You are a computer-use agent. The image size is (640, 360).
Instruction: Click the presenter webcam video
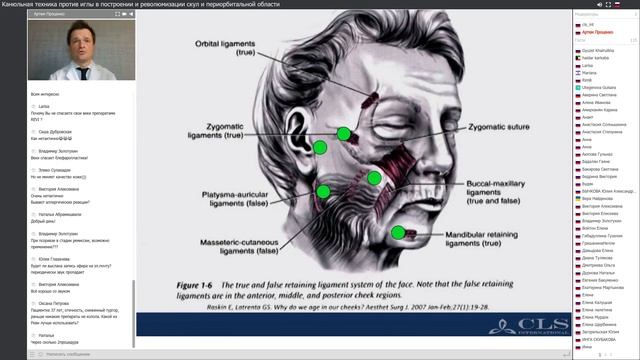81,49
